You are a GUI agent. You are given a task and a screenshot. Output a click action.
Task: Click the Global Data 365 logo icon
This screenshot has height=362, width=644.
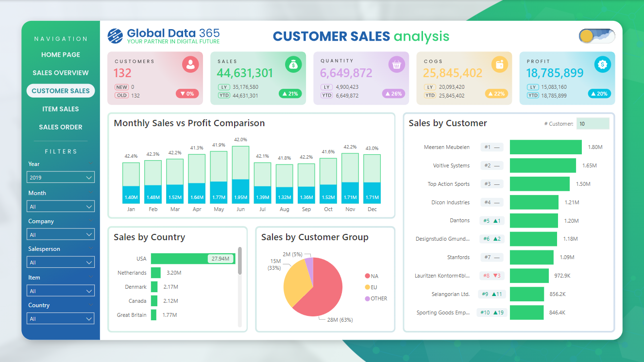[x=115, y=36]
